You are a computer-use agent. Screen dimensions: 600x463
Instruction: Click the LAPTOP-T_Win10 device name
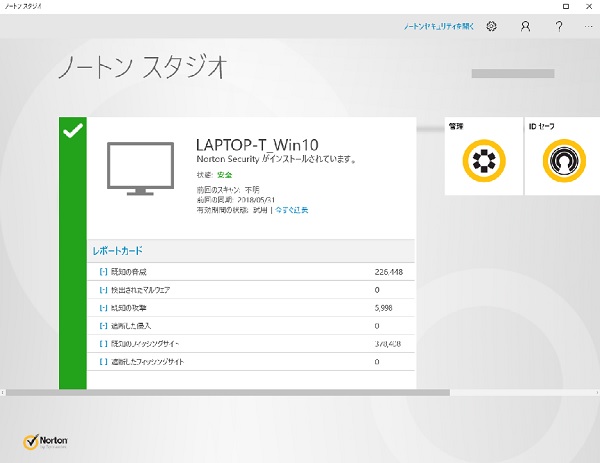click(257, 145)
